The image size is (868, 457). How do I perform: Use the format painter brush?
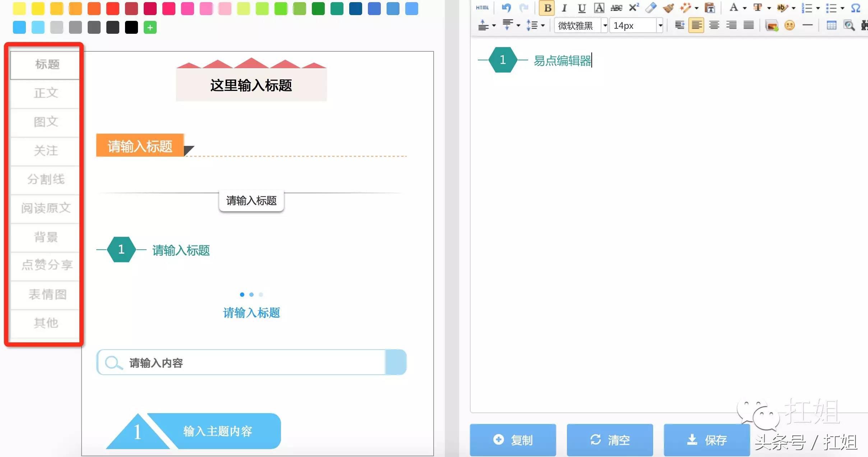[669, 8]
